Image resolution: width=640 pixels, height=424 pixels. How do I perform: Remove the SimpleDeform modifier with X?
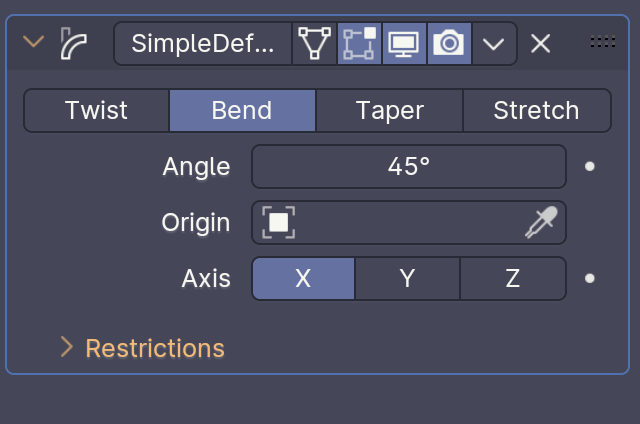[x=540, y=44]
